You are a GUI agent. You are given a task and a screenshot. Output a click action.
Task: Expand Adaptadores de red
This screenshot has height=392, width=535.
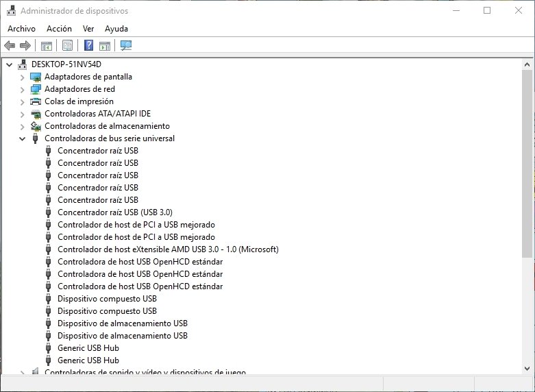tap(23, 90)
